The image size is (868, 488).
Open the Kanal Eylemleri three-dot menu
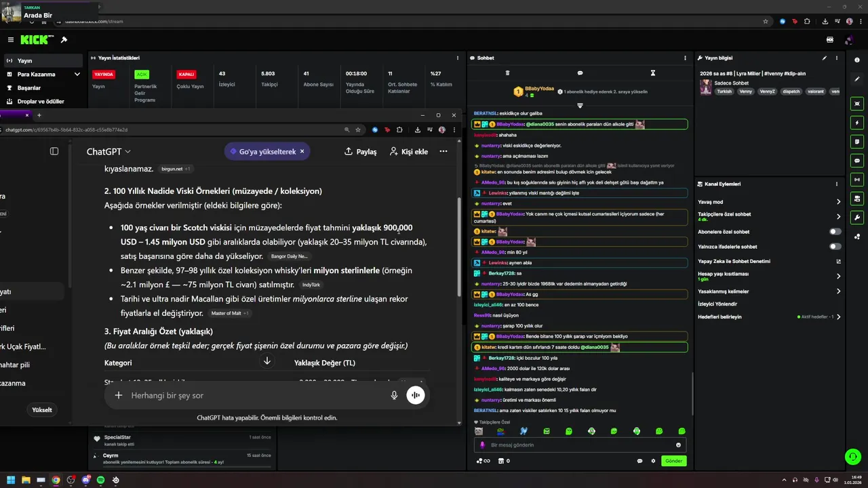click(x=838, y=184)
